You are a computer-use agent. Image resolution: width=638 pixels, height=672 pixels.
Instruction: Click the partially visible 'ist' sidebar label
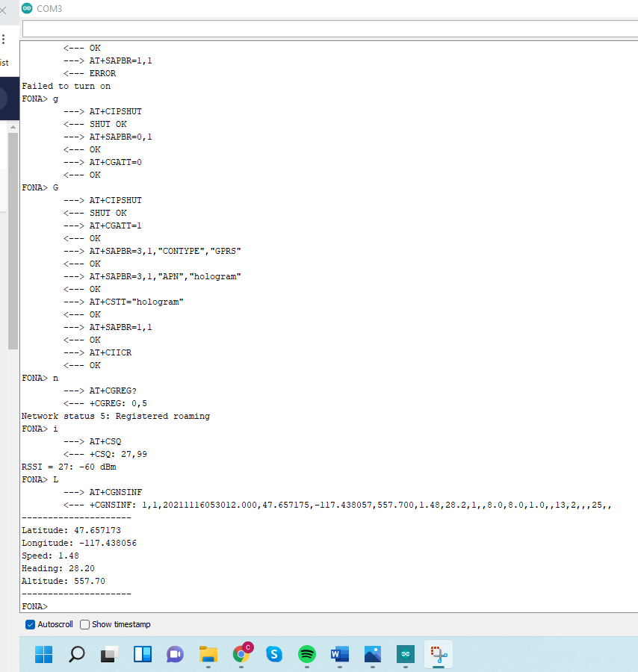[x=4, y=63]
